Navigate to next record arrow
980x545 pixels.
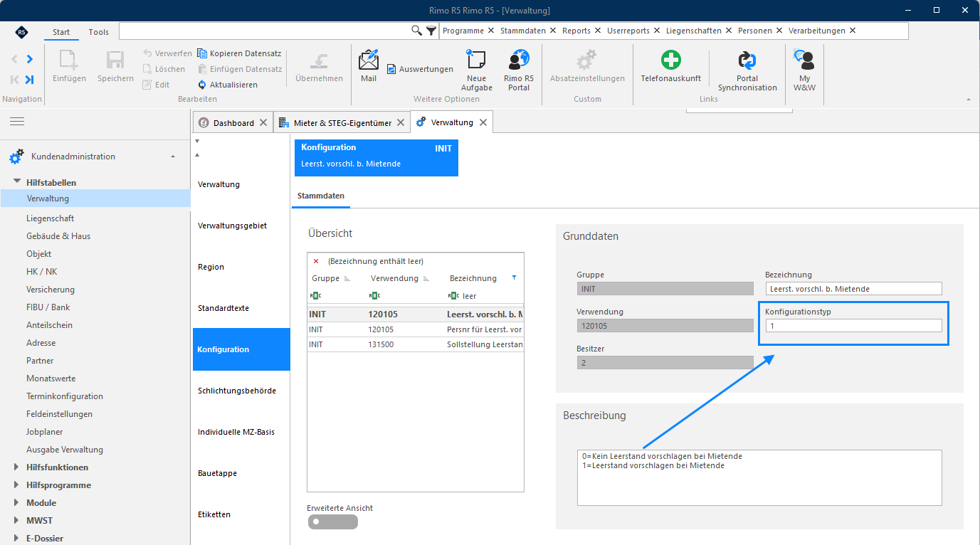point(29,59)
